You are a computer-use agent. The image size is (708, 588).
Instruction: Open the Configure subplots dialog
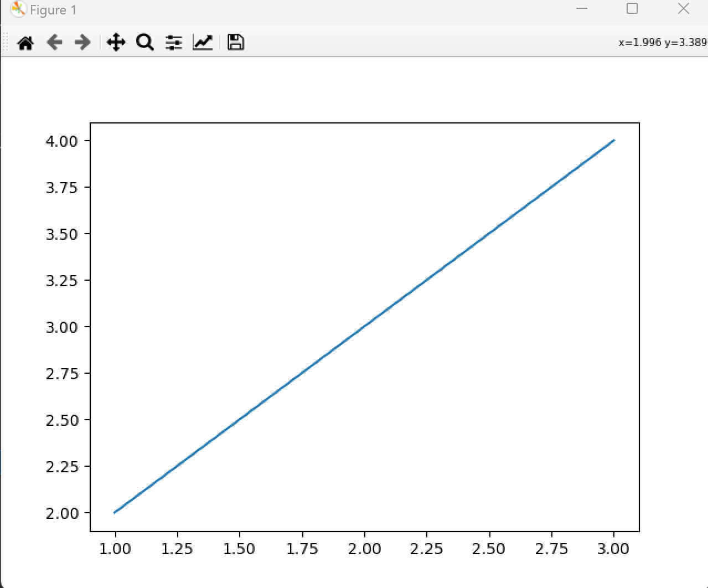(x=174, y=43)
